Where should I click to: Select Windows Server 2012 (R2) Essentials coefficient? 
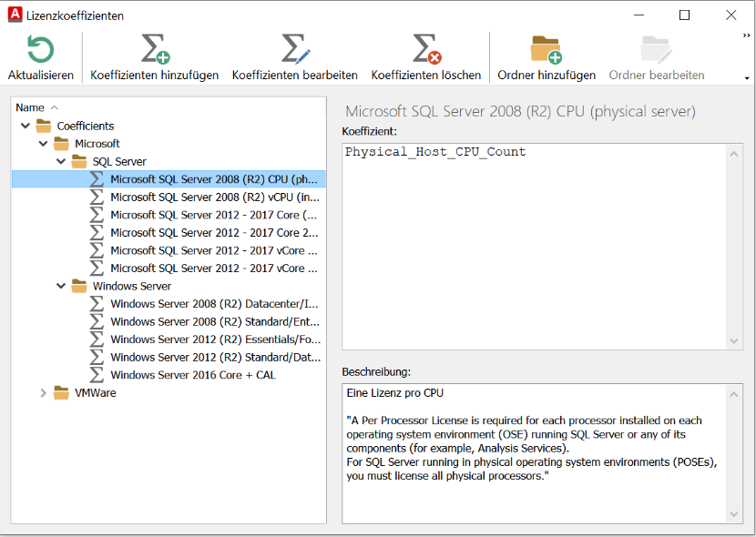point(214,339)
